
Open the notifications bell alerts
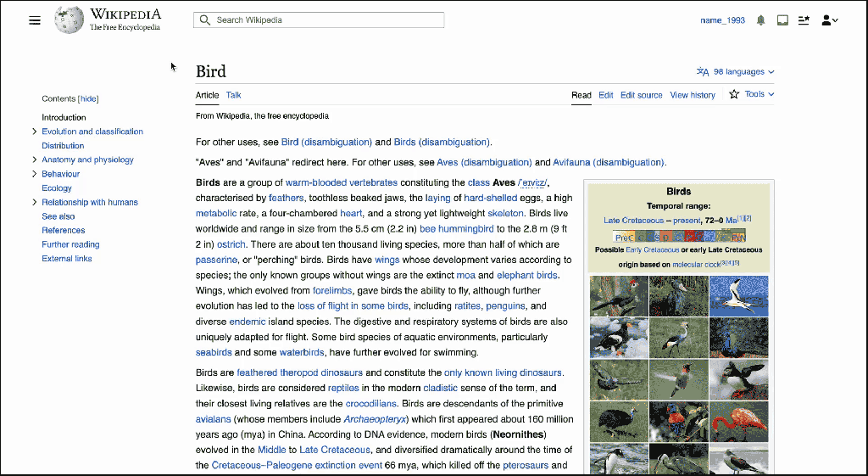tap(760, 20)
